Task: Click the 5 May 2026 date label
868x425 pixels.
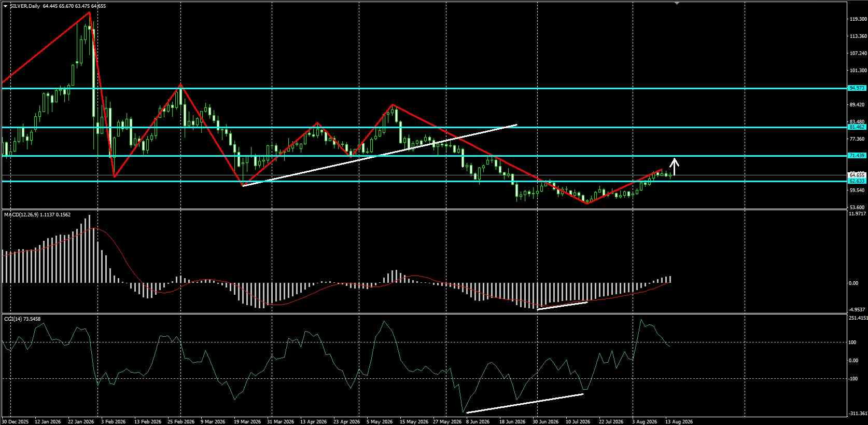Action: [379, 422]
